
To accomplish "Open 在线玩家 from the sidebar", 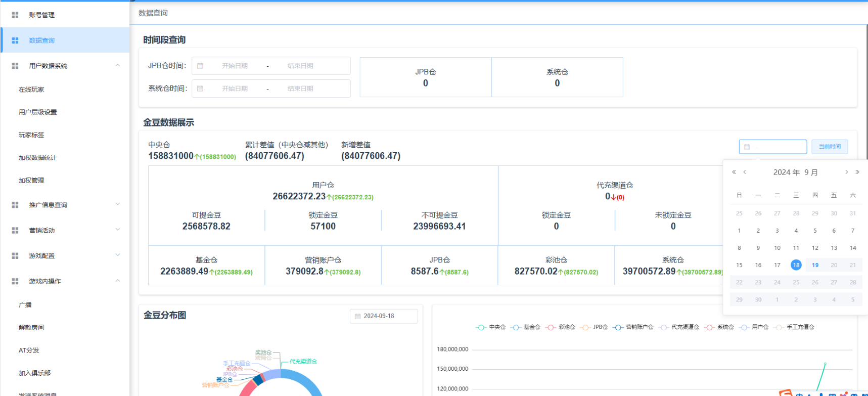I will coord(31,90).
